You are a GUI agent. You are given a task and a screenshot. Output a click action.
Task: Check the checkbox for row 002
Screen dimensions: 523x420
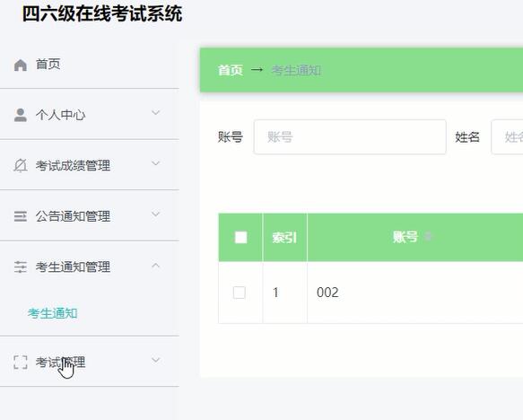point(240,293)
